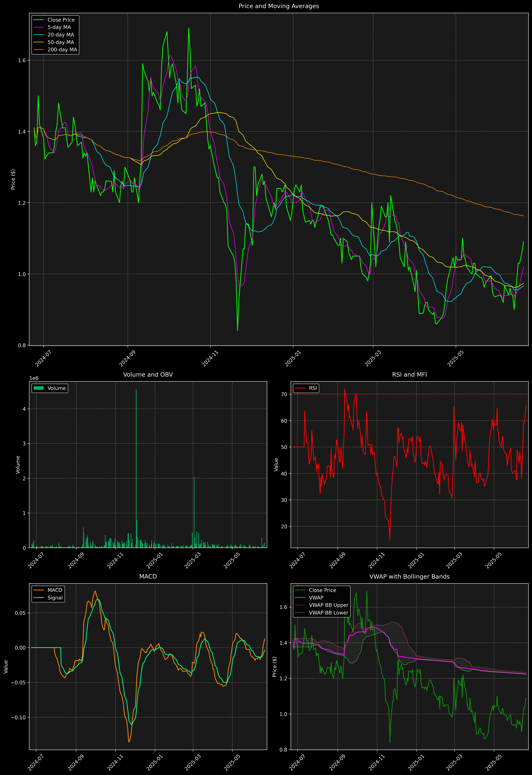Click the '1e6' scale note above the volume chart
Screen dimensions: 532x775
pyautogui.click(x=34, y=378)
